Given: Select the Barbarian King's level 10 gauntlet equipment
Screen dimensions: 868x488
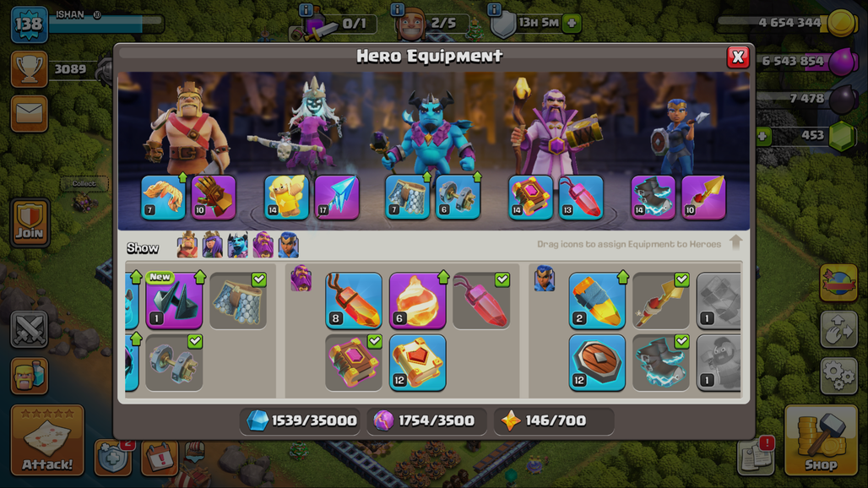Looking at the screenshot, I should [214, 198].
